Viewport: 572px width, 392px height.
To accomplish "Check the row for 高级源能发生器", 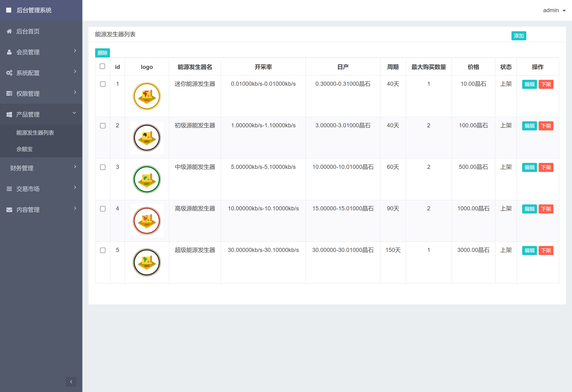I will (x=103, y=209).
